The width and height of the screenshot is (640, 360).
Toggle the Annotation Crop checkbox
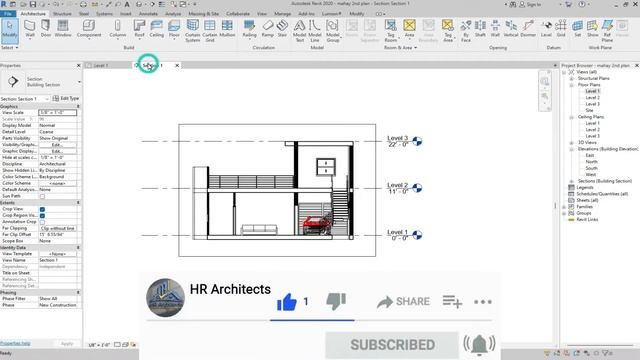point(42,222)
